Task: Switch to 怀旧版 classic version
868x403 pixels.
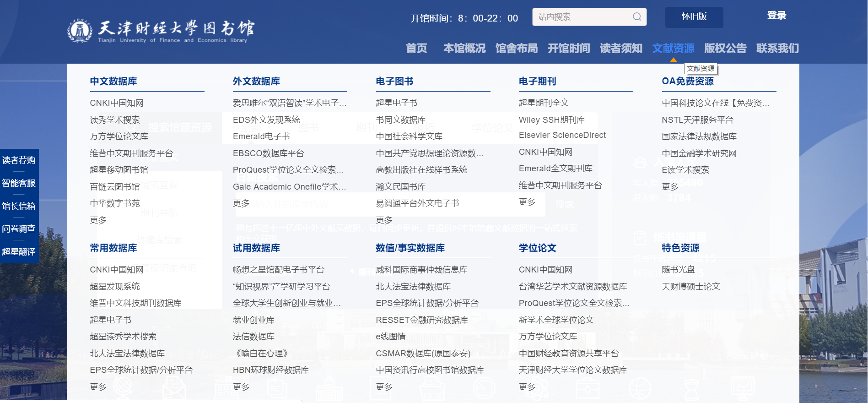Action: 694,17
